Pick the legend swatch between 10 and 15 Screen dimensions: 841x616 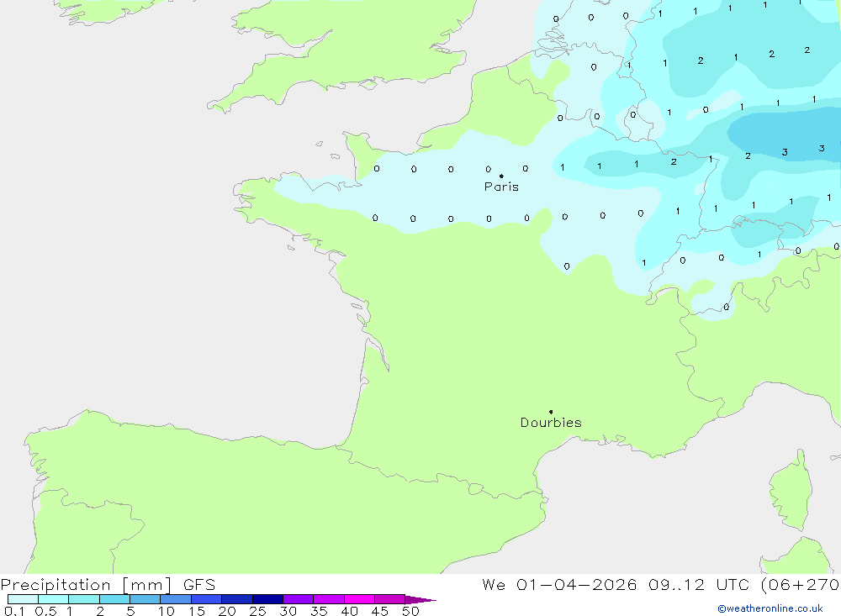176,599
